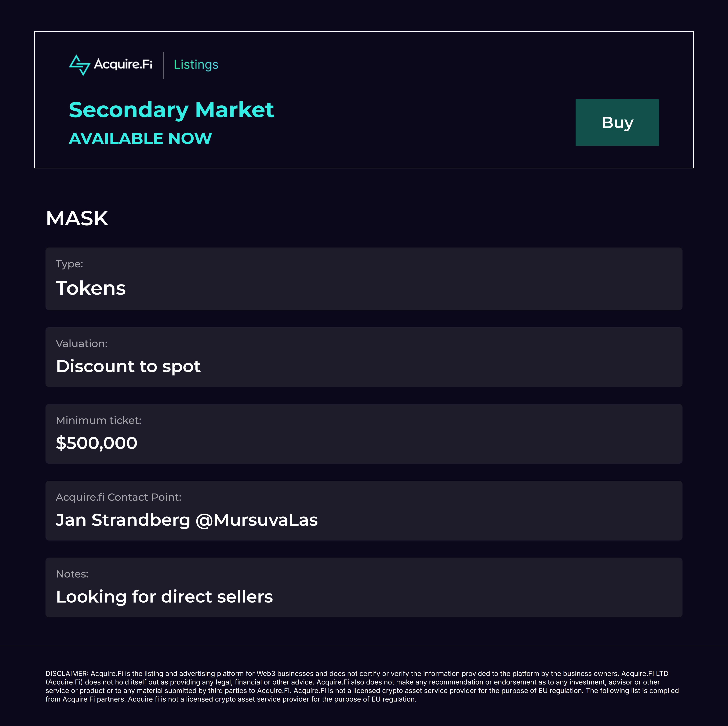Click the Jan Strandberg contact name
Viewport: 728px width, 726px height.
(x=123, y=520)
